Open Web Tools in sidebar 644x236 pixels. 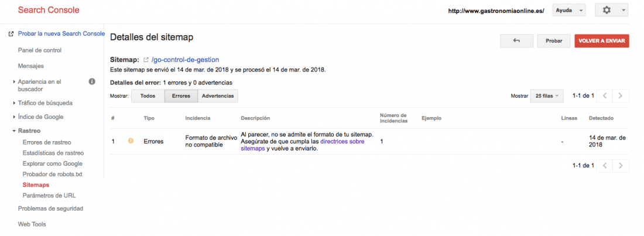(32, 224)
